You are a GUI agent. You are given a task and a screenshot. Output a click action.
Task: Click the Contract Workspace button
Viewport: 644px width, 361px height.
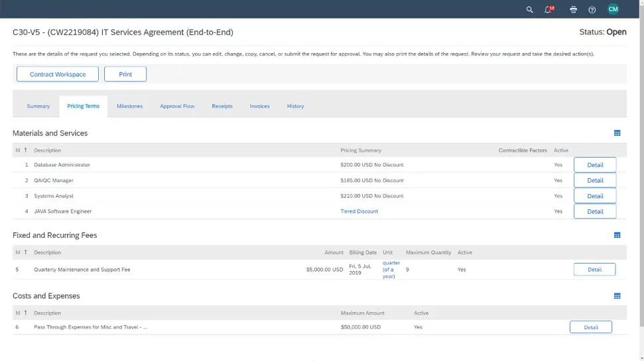58,74
